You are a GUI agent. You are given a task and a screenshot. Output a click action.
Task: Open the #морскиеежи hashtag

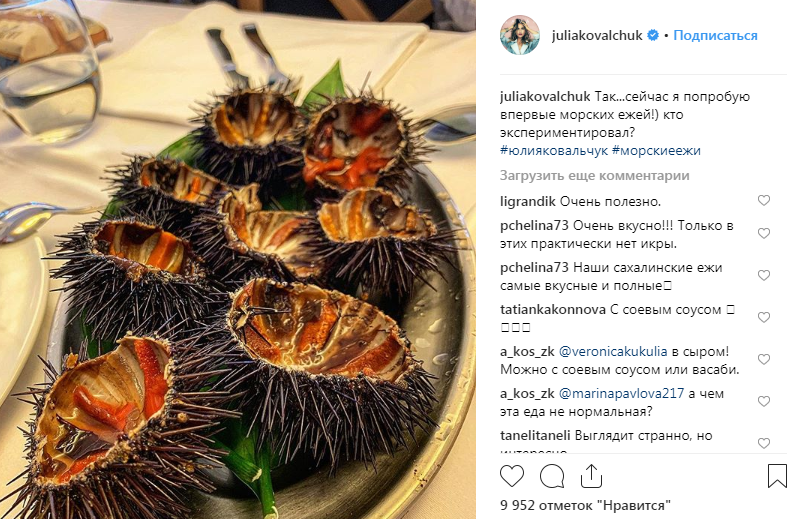coord(656,151)
